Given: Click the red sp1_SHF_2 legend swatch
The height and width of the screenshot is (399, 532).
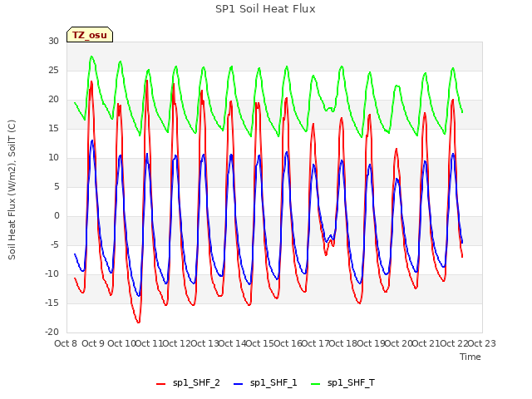Looking at the screenshot, I should click(160, 384).
